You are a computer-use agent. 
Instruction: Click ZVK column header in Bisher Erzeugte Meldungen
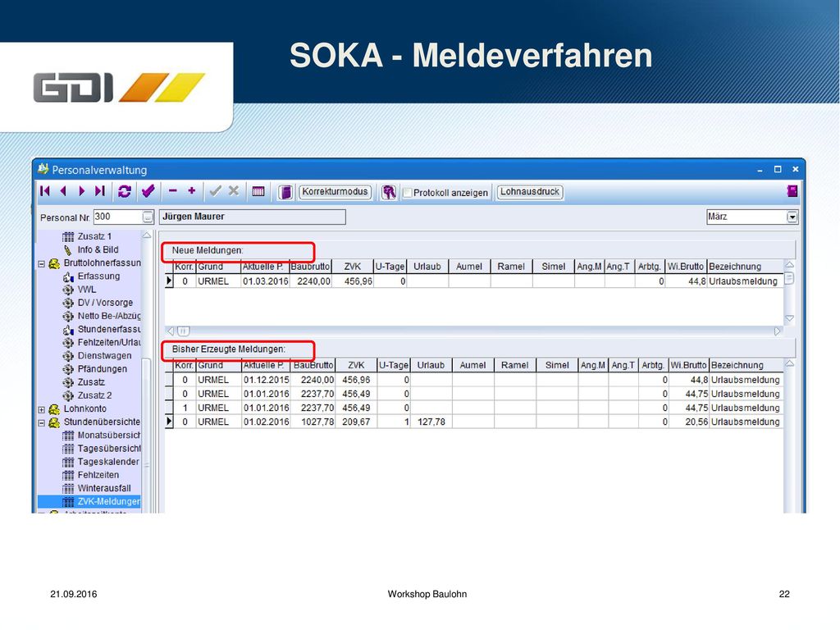[356, 365]
